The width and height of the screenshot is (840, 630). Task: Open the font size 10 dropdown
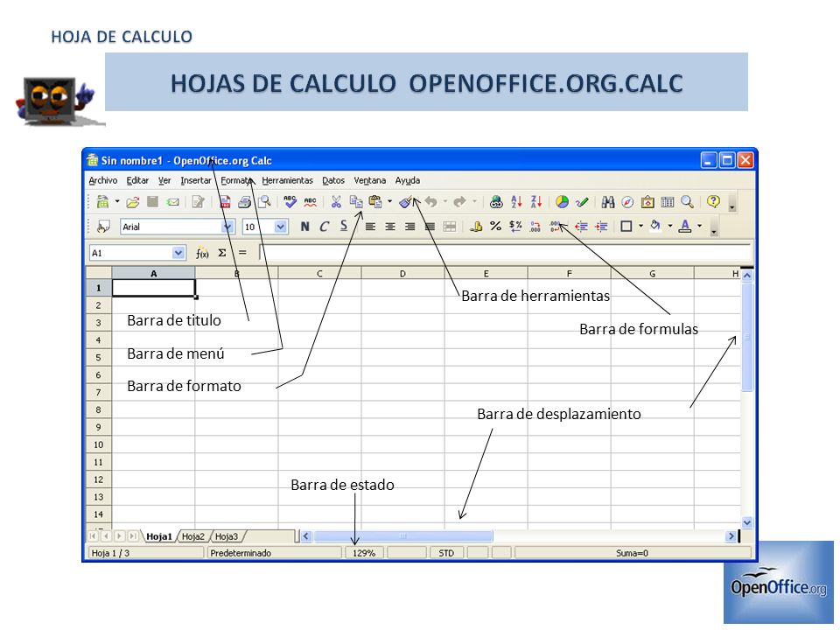tap(281, 227)
